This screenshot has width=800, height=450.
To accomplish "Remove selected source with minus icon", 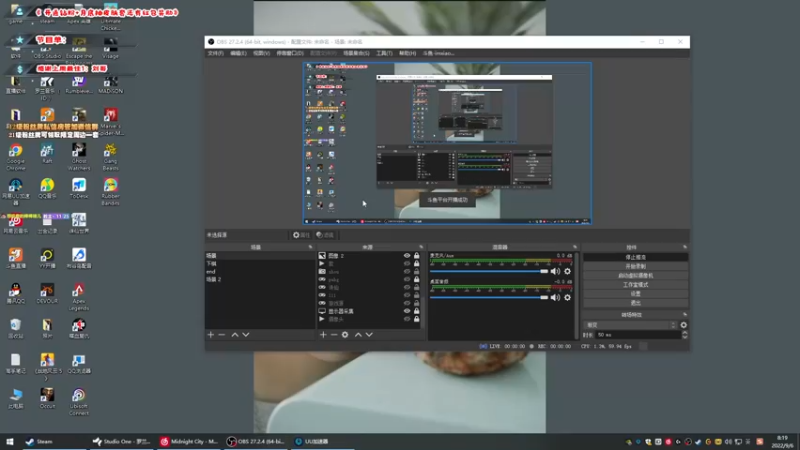I will coord(334,335).
